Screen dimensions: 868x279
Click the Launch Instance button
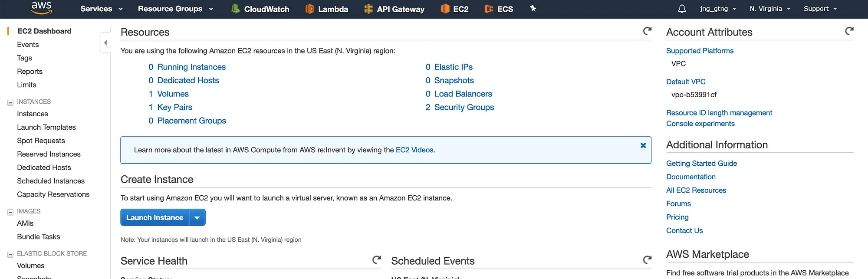click(154, 217)
